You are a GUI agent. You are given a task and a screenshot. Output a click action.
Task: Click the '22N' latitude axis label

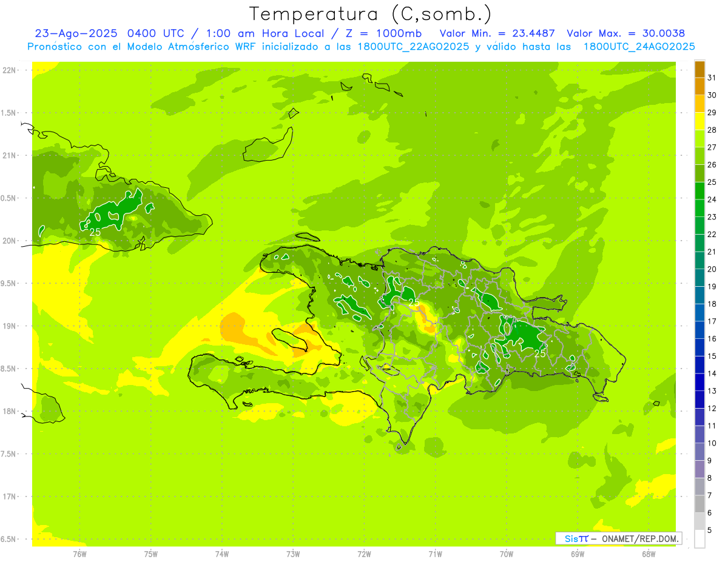tap(9, 70)
